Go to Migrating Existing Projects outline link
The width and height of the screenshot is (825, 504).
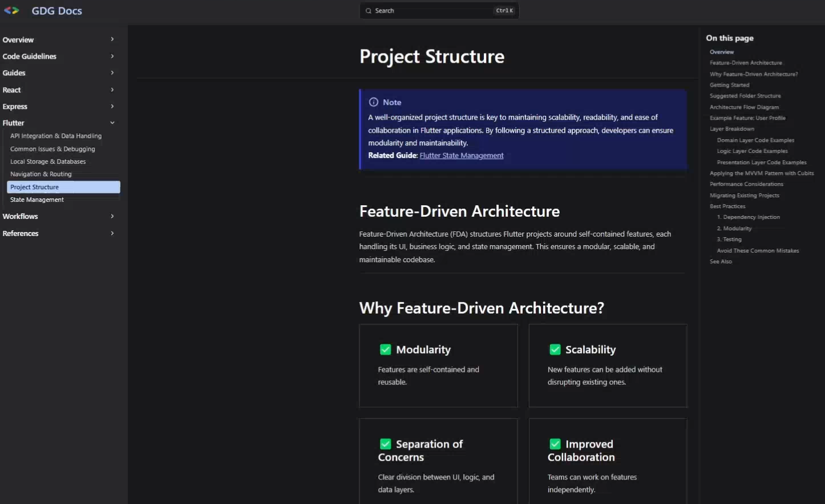[x=745, y=196]
